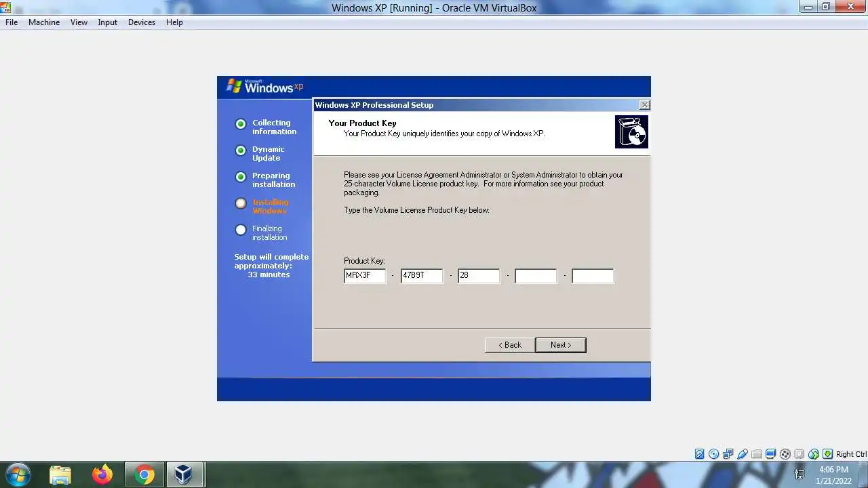Viewport: 868px width, 488px height.
Task: Open Firefox from the taskbar
Action: point(102,474)
